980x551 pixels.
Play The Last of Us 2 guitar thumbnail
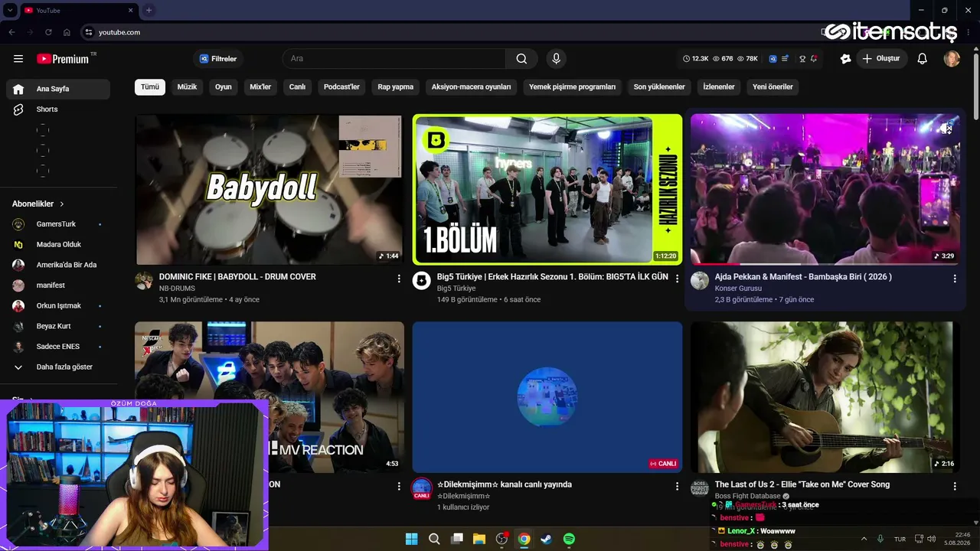click(825, 397)
